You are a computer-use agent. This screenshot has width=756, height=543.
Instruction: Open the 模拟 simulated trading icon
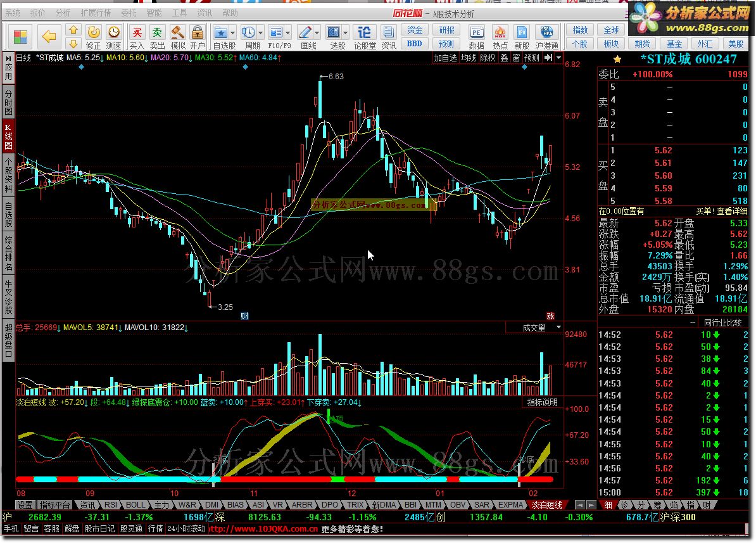(178, 37)
